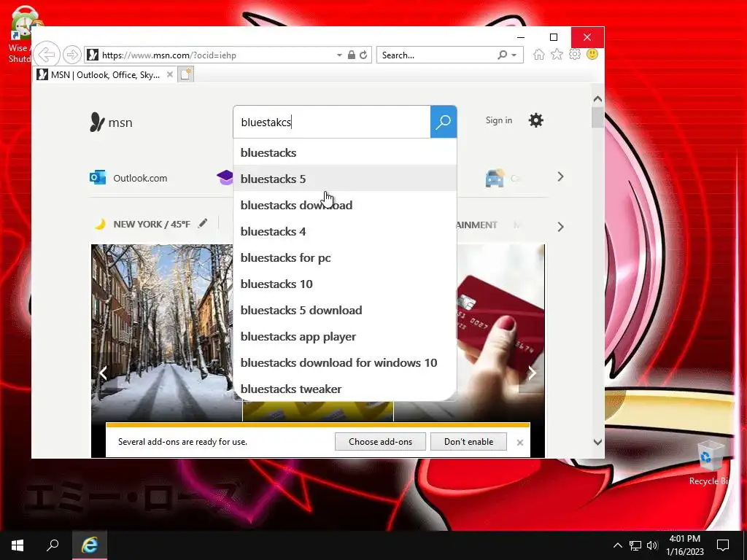Choose the suggestion "bluestacks"
747x560 pixels.
point(345,153)
